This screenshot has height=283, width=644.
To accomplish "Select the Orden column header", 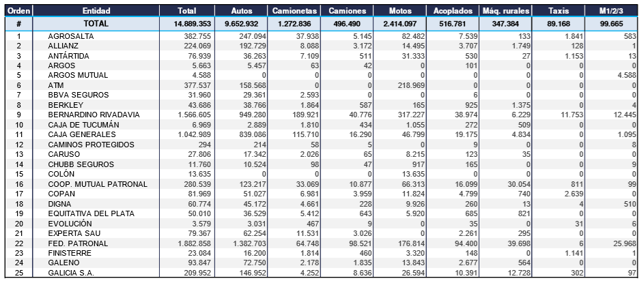I will (x=18, y=11).
